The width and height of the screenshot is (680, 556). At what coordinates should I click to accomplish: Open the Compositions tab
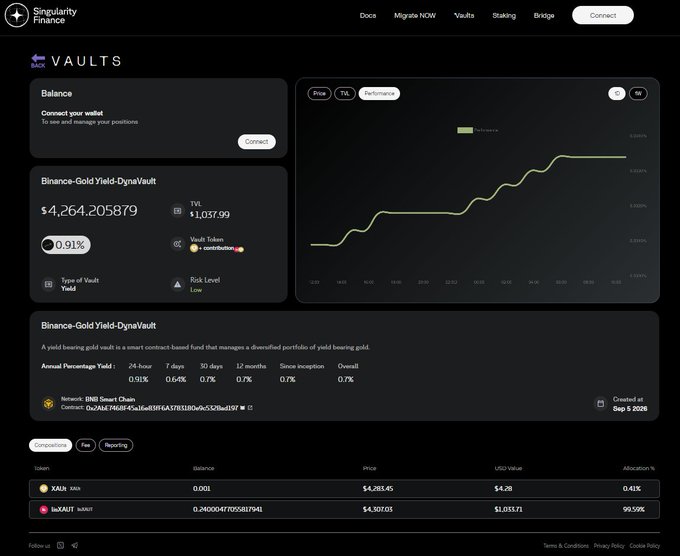pos(50,445)
